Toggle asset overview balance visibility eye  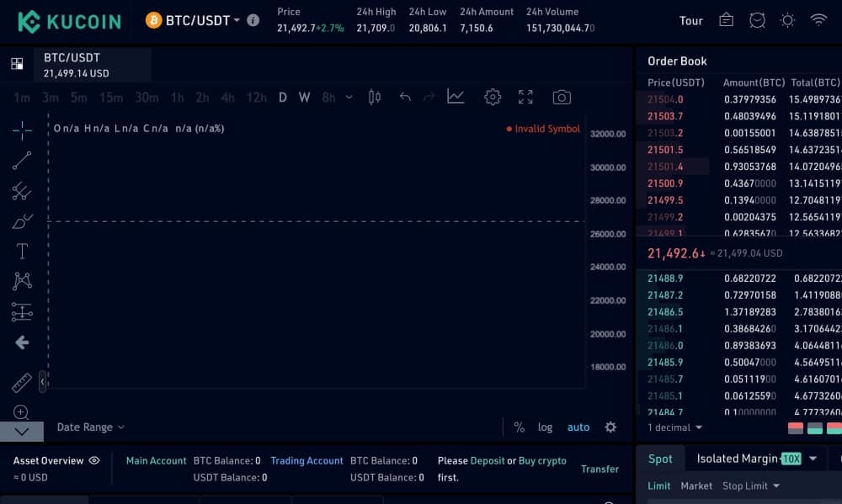pyautogui.click(x=94, y=460)
